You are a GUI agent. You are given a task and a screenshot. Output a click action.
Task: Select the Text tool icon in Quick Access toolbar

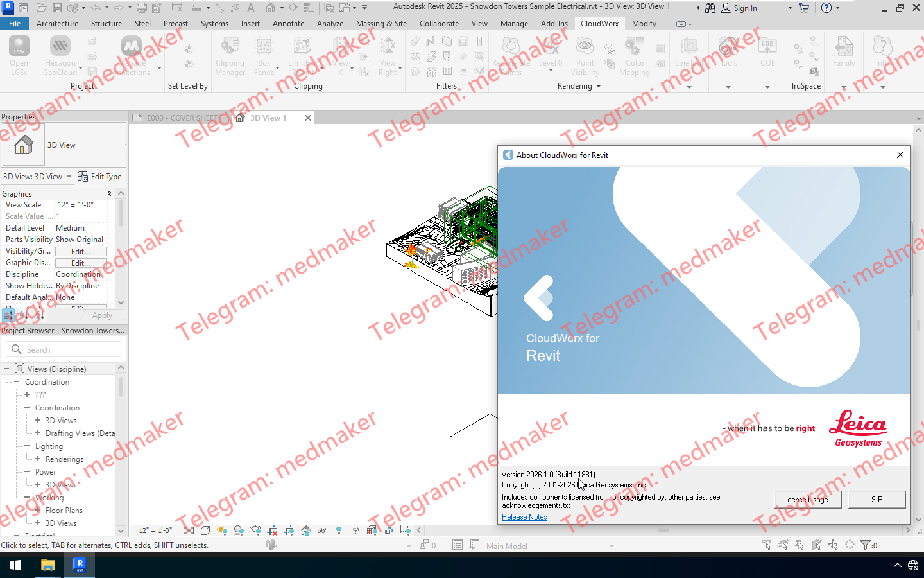[250, 8]
